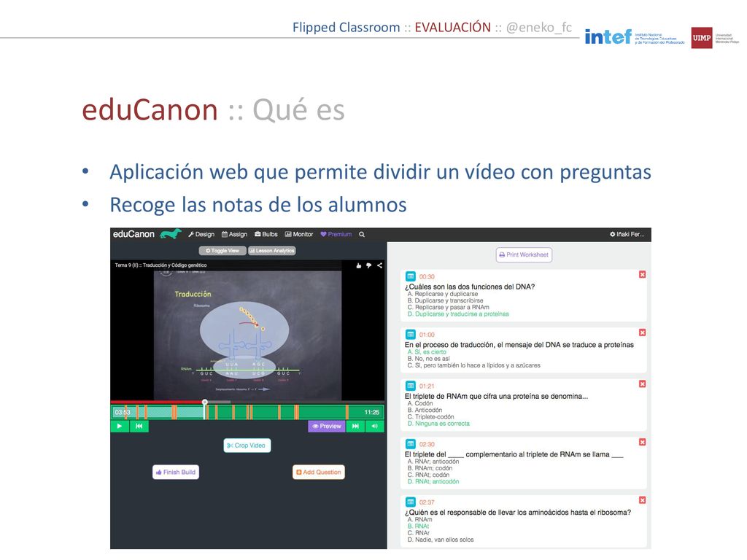Select answer 'D. RNAt; anticodón'

point(433,481)
